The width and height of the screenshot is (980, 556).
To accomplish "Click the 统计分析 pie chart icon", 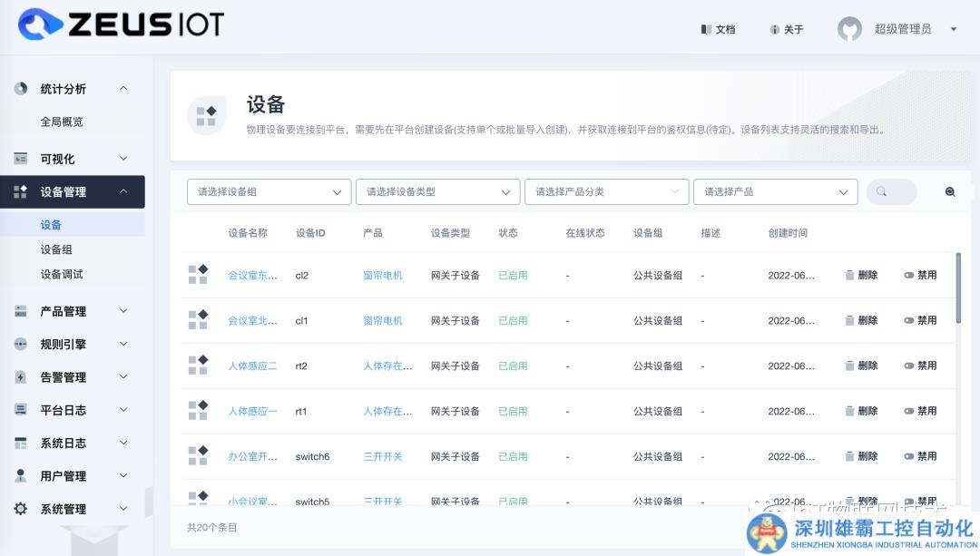I will [x=21, y=89].
